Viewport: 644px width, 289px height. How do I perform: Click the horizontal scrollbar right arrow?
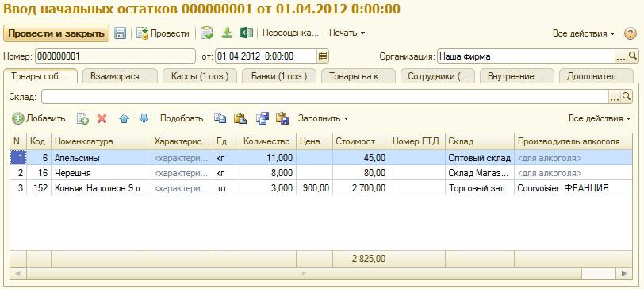[x=624, y=272]
